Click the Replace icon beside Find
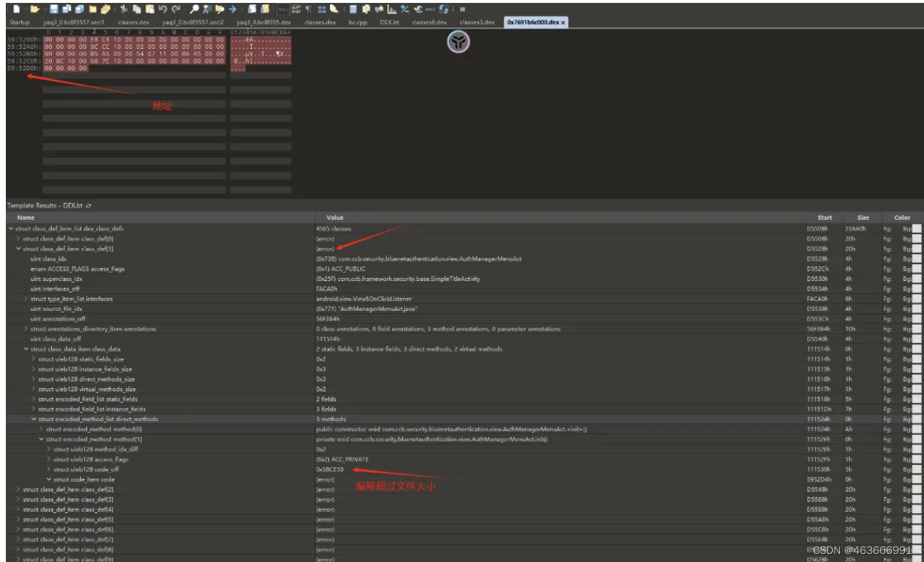This screenshot has width=924, height=562. point(207,9)
